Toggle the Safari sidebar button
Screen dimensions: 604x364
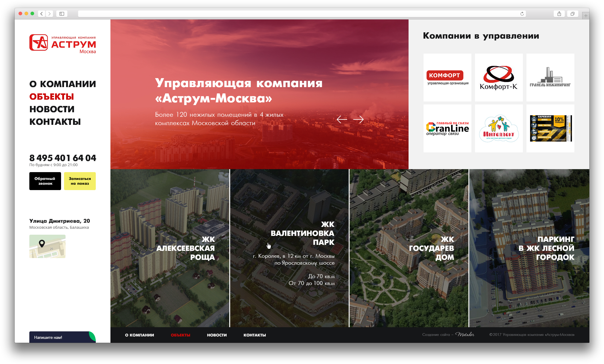62,14
